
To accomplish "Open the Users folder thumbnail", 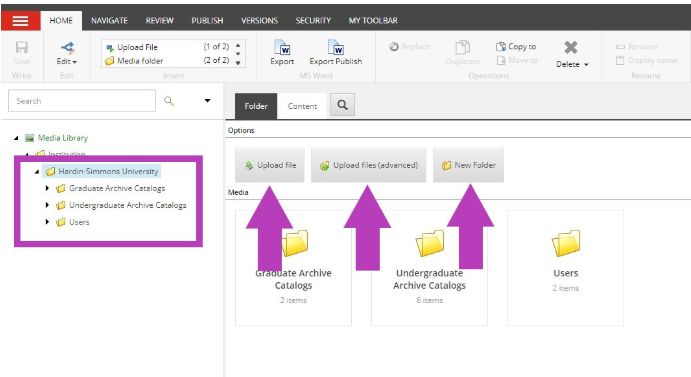I will (x=565, y=268).
